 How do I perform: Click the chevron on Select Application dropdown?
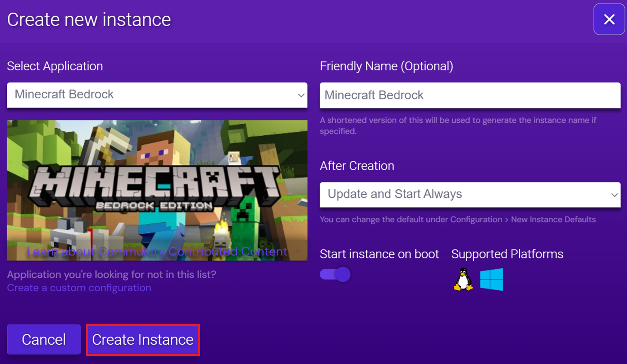click(301, 95)
